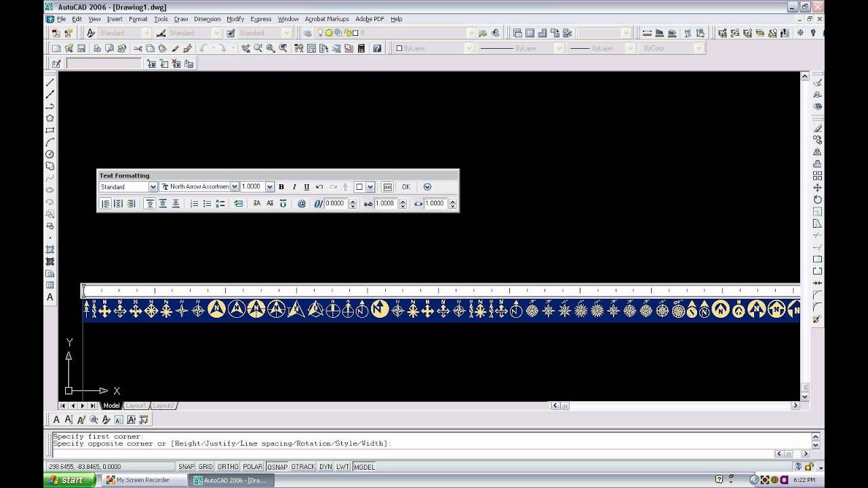Select the Line tool in Draw toolbar
Screen dimensions: 868x488
50,83
